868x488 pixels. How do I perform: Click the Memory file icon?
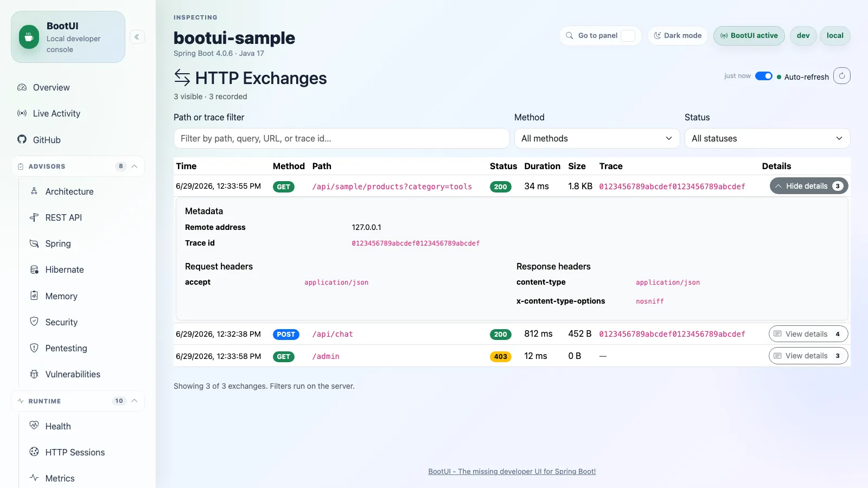[x=34, y=296]
